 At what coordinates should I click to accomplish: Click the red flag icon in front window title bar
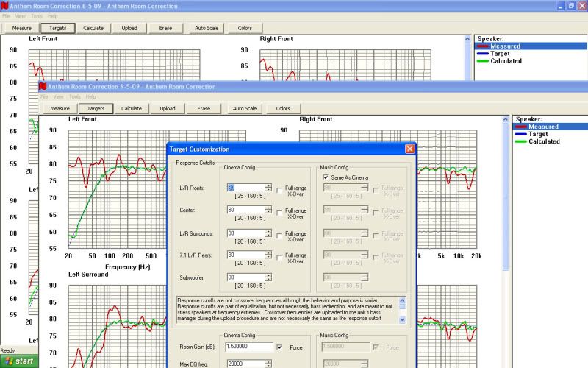43,87
